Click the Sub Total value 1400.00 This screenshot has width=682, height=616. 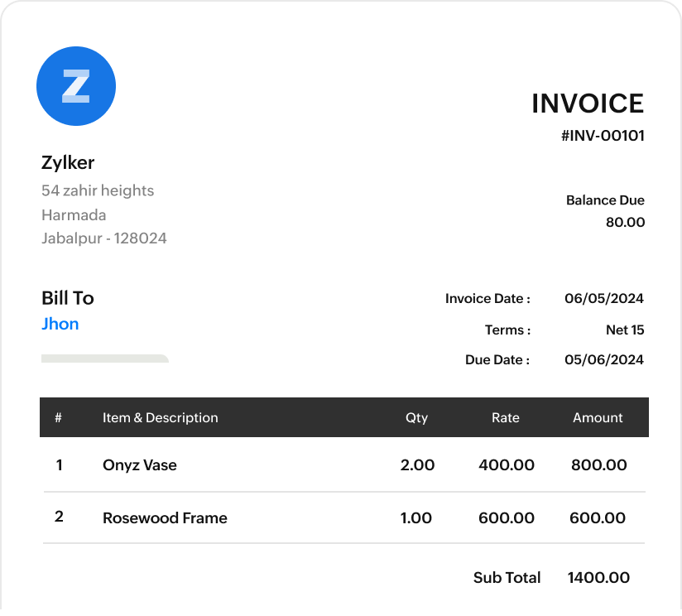598,578
